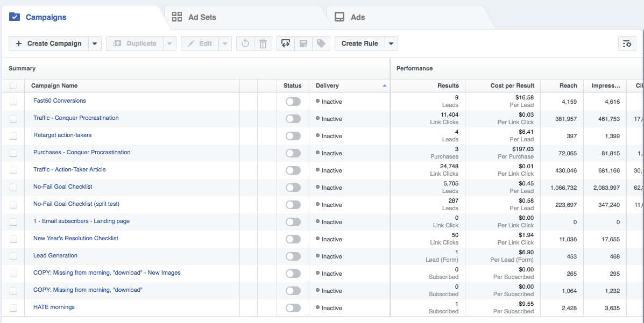
Task: Open the Create Rule dropdown arrow
Action: (x=391, y=44)
